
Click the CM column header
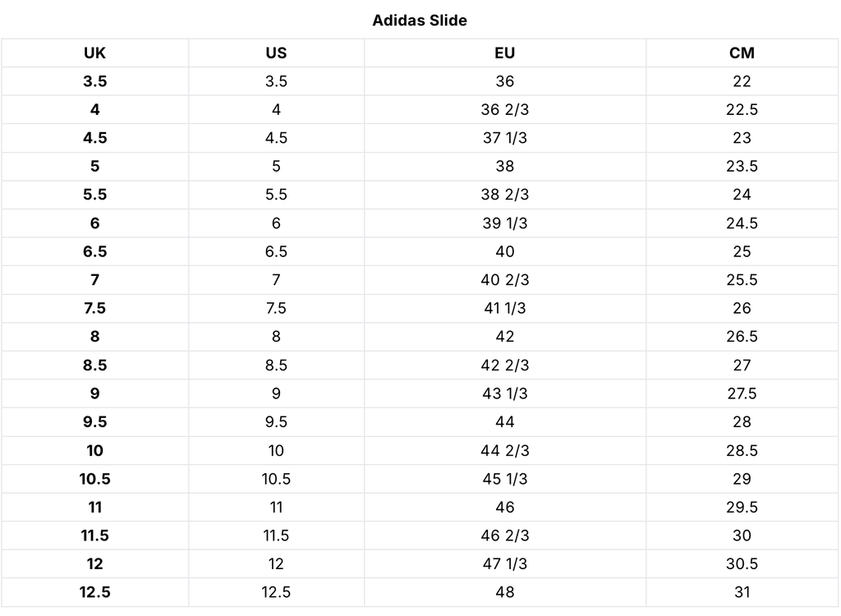click(x=742, y=53)
